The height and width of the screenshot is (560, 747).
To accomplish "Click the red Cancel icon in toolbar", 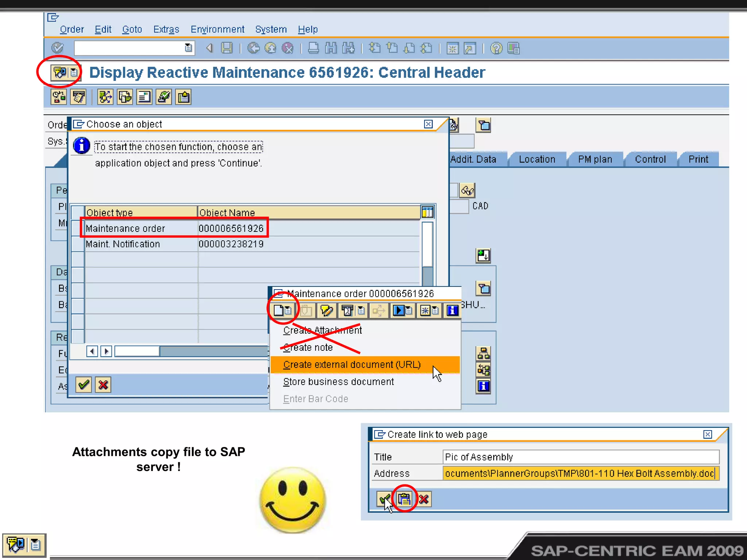I will 288,48.
